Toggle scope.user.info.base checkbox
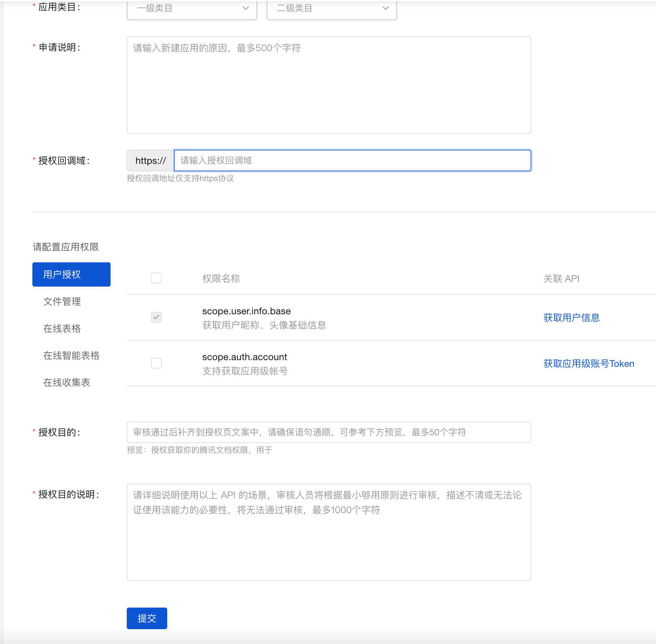The image size is (656, 644). [156, 317]
